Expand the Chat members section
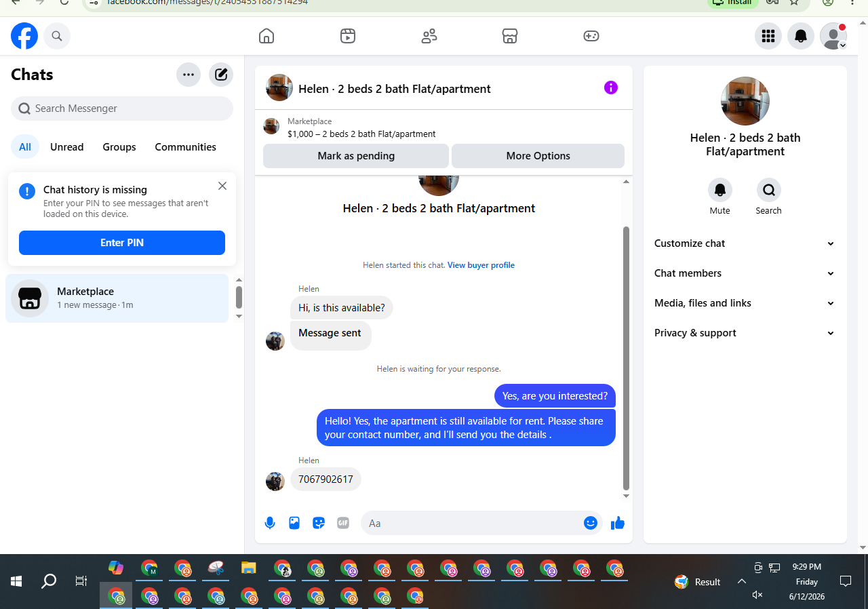Image resolution: width=868 pixels, height=609 pixels. click(745, 273)
